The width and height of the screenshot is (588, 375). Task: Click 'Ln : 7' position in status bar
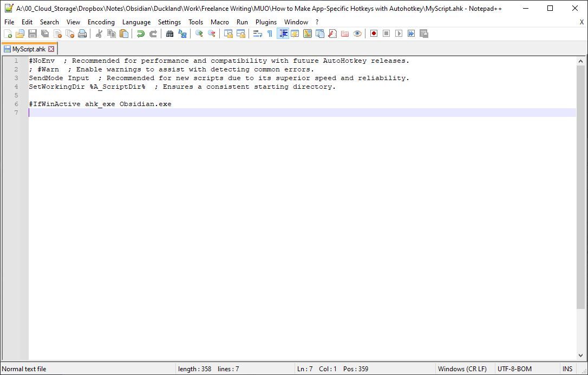click(x=305, y=369)
